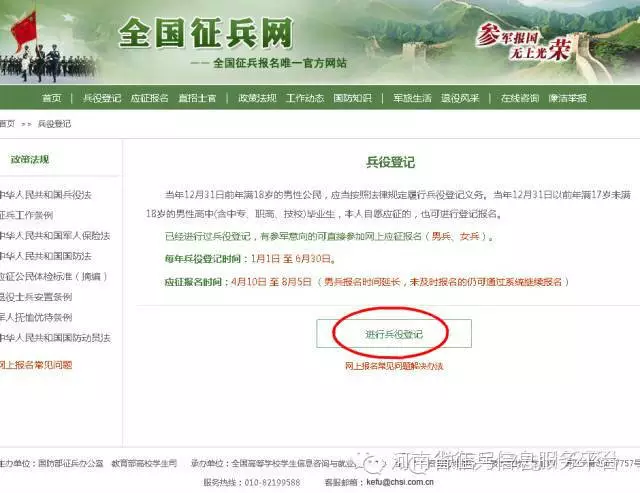Go to the 军旅生活 section
640x493 pixels.
tap(412, 98)
